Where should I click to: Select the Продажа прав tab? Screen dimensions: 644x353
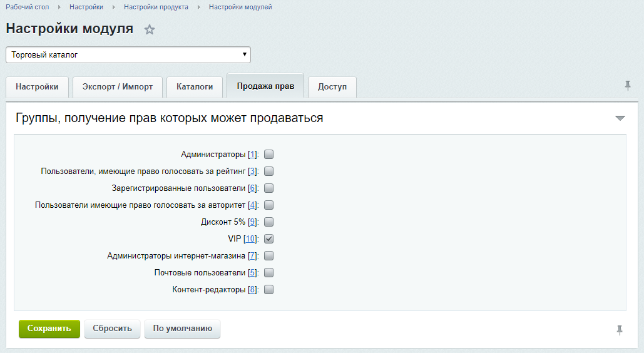coord(265,86)
